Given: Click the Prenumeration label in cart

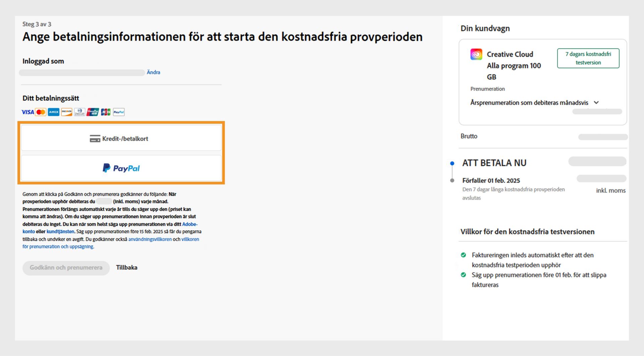Looking at the screenshot, I should (x=487, y=89).
